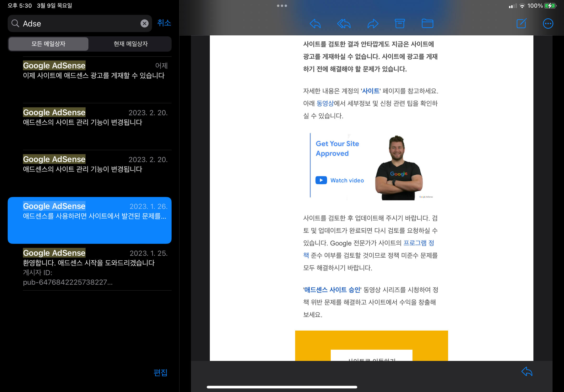Tap the magnifying glass search icon
The height and width of the screenshot is (392, 564).
[x=15, y=23]
